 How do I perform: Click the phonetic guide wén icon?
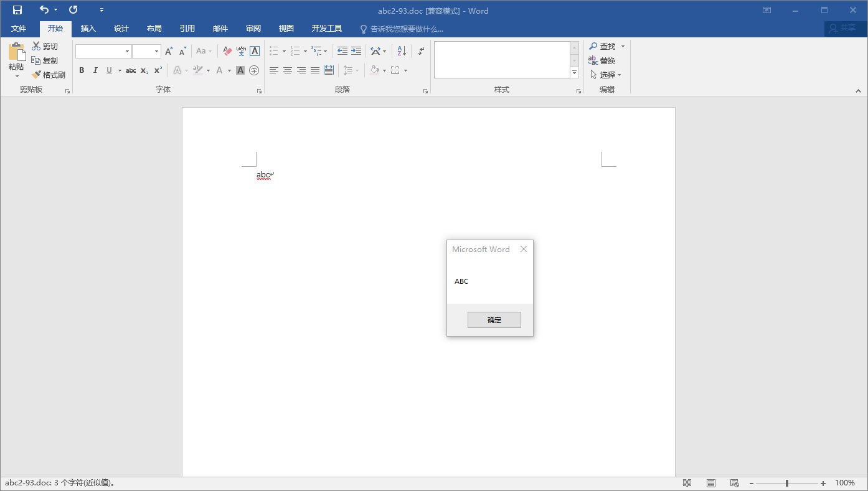click(241, 52)
